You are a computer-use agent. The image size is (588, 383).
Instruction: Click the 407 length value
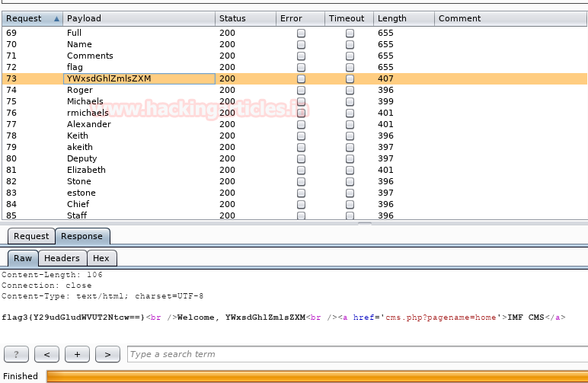click(385, 78)
